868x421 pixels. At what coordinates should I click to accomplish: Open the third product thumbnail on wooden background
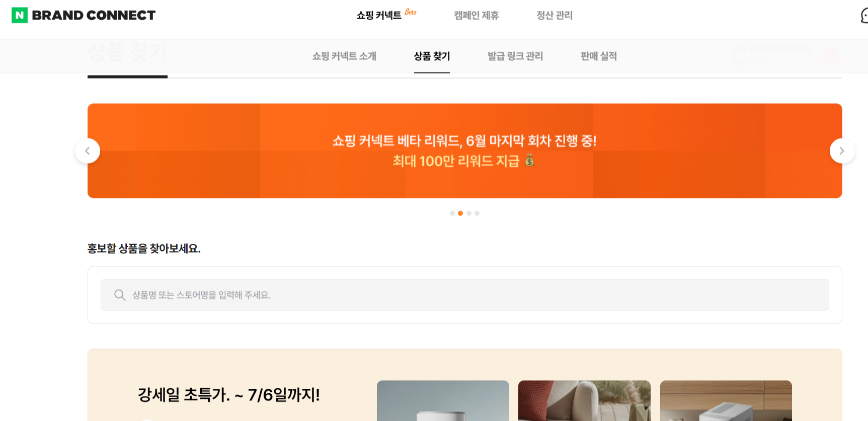coord(726,400)
